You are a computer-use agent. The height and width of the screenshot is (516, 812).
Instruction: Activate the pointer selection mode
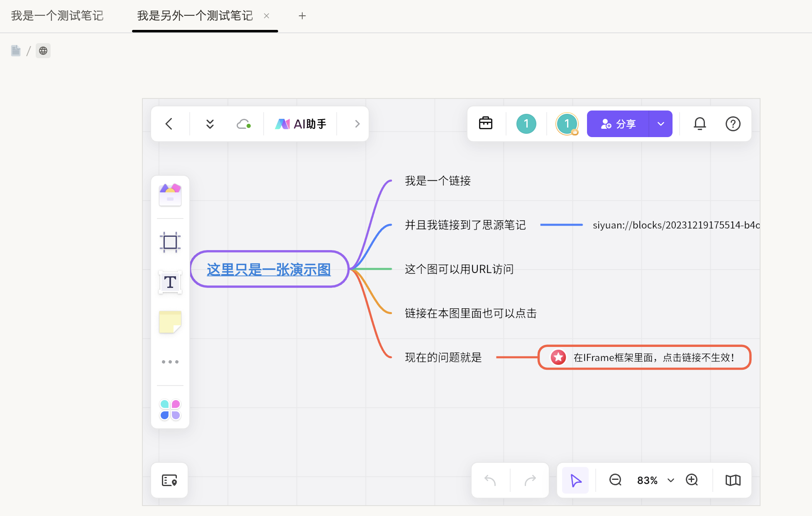[x=575, y=480]
